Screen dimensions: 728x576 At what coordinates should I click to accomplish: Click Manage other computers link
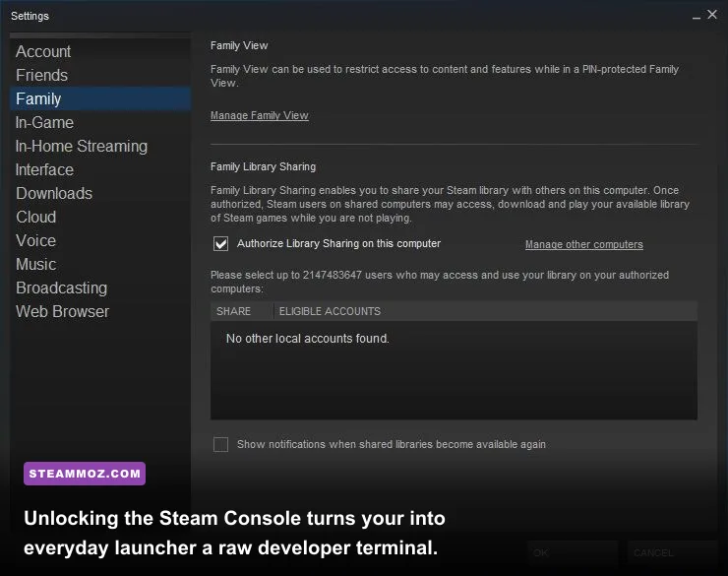(x=584, y=244)
